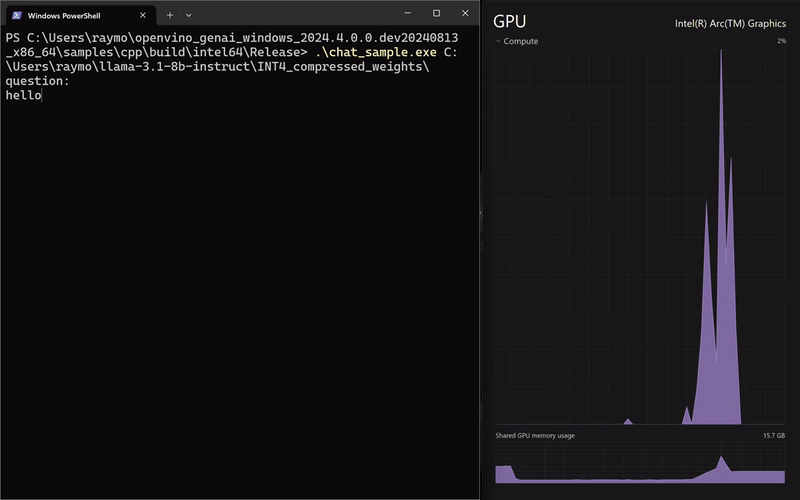800x500 pixels.
Task: Click the PowerShell icon in the tab
Action: (17, 15)
